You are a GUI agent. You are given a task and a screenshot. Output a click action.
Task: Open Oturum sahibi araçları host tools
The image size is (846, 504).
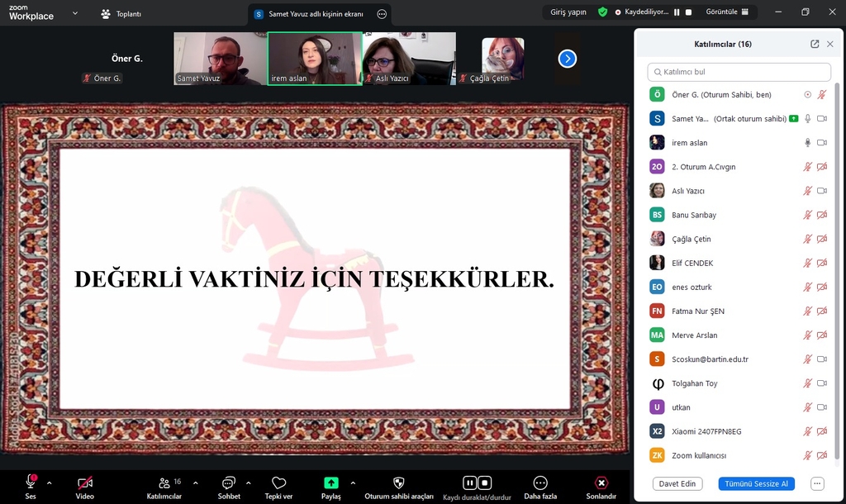pos(399,483)
